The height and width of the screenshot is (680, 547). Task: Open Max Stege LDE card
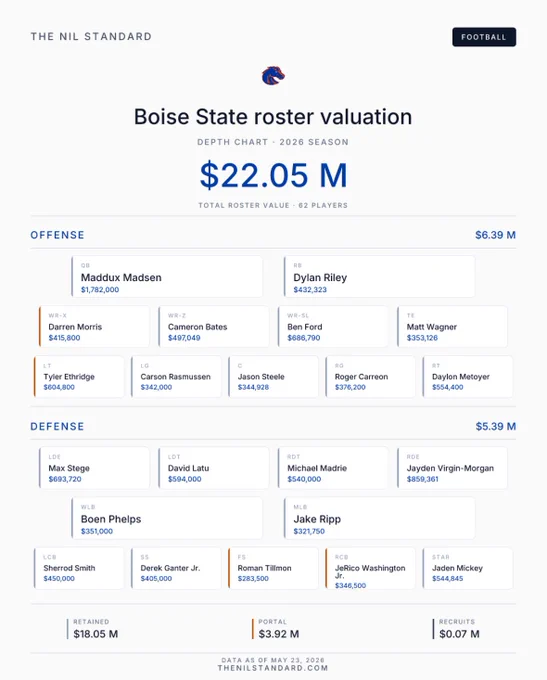coord(94,468)
